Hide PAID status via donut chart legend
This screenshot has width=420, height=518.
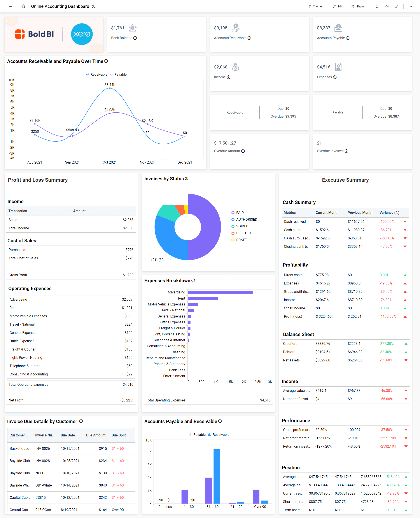(240, 213)
